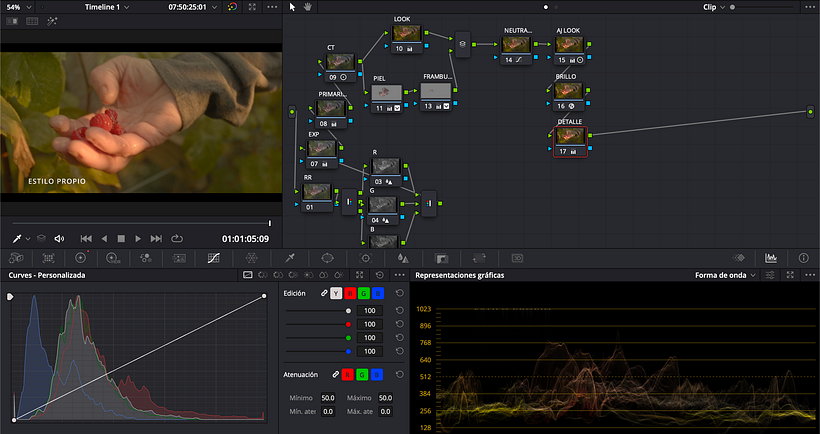Open the Camera Raw palette
Screen dimensions: 820x434
[16, 258]
